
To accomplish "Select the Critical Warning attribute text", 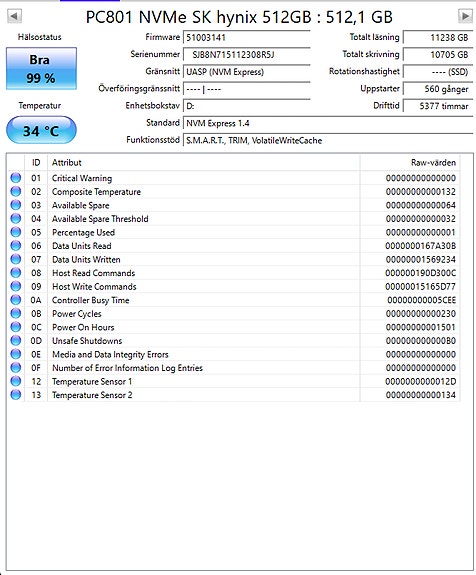I will point(82,178).
